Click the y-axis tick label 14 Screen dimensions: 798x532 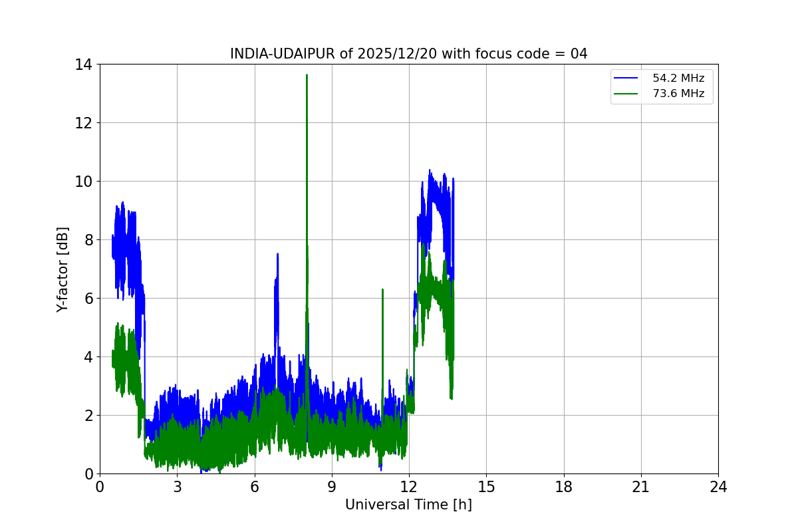[x=83, y=65]
